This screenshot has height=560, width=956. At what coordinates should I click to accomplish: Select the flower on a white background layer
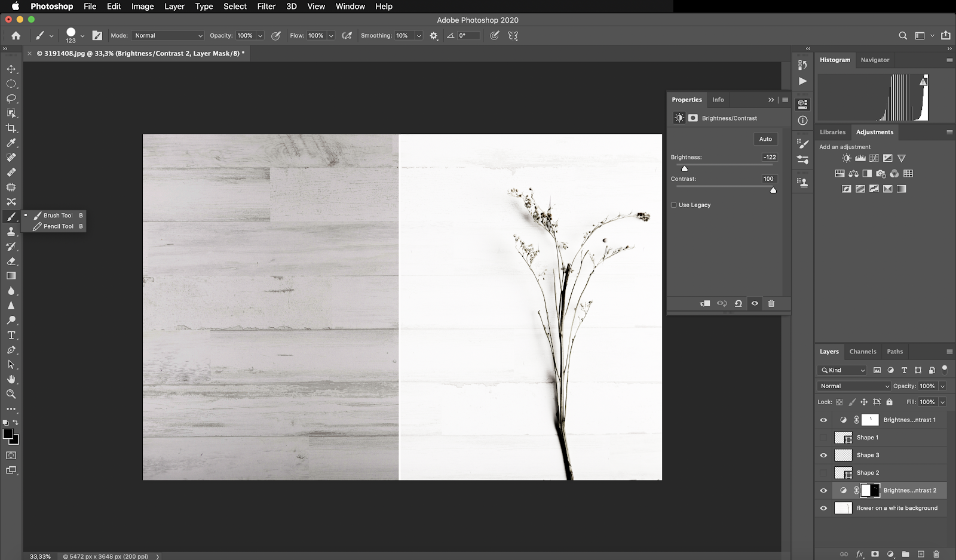tap(896, 508)
